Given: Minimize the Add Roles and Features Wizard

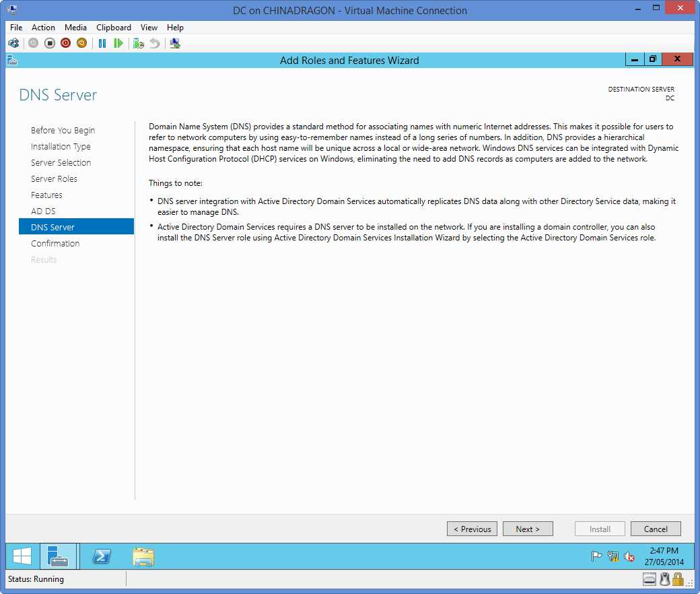Looking at the screenshot, I should 634,59.
